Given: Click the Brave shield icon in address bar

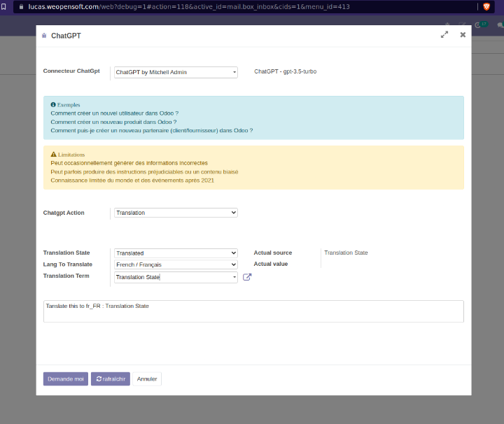Looking at the screenshot, I should (x=486, y=7).
